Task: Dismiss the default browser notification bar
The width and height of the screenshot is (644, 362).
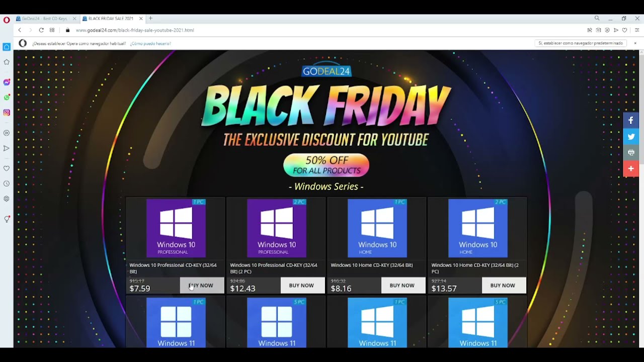Action: [x=635, y=43]
